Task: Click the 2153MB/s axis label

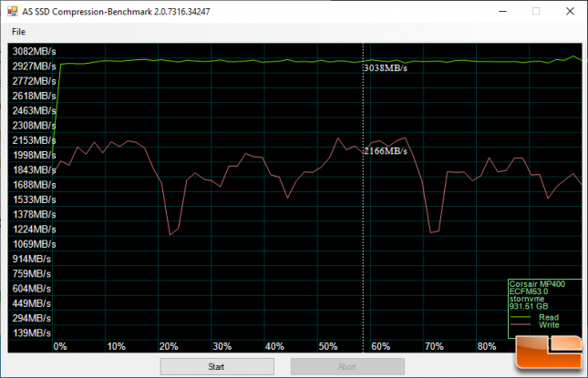Action: click(34, 140)
